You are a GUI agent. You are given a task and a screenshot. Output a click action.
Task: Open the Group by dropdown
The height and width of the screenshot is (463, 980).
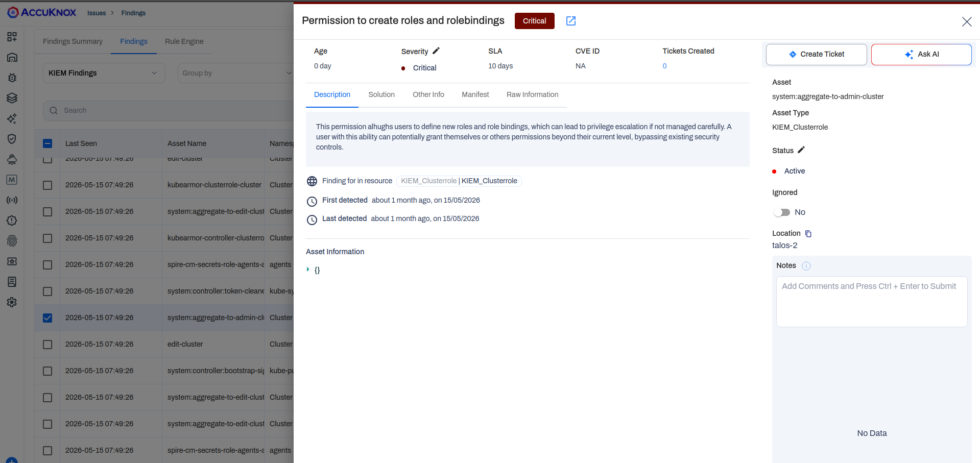(235, 73)
